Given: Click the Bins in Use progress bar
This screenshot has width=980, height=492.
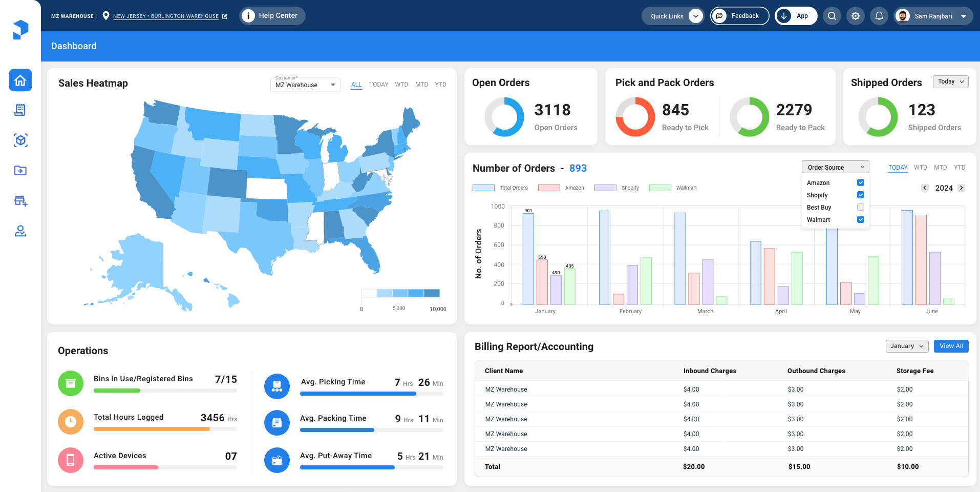Looking at the screenshot, I should pos(165,391).
